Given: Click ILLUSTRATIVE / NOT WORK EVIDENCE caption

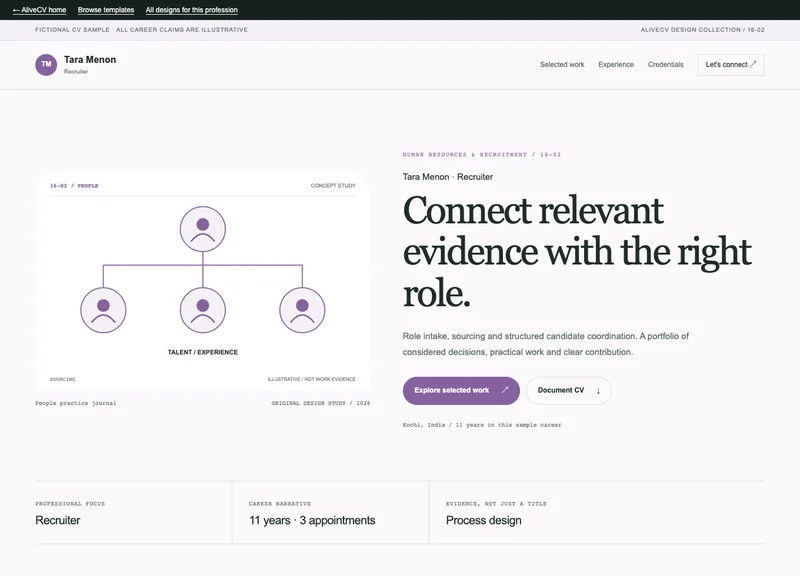Looking at the screenshot, I should click(x=312, y=379).
